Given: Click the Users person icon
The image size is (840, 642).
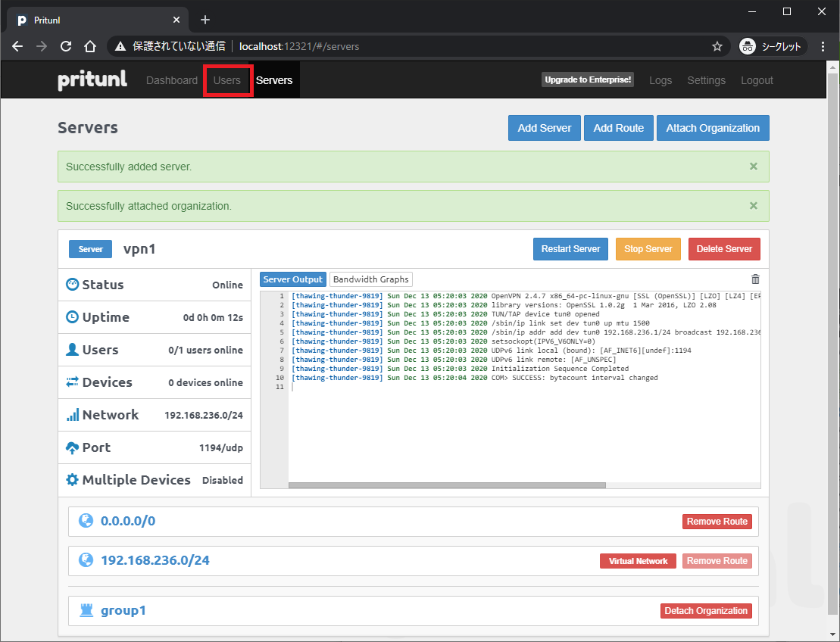Looking at the screenshot, I should (x=72, y=350).
